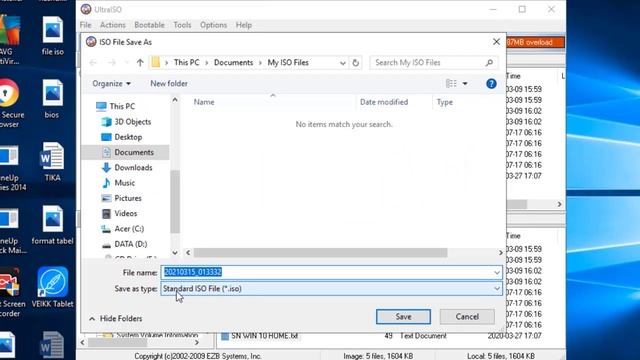The image size is (640, 360).
Task: Open the 'file iso' desktop icon
Action: pyautogui.click(x=53, y=36)
